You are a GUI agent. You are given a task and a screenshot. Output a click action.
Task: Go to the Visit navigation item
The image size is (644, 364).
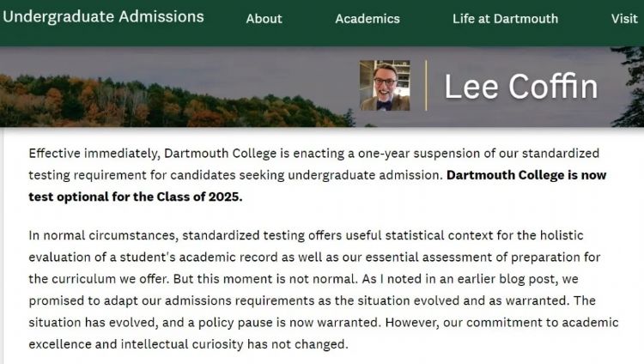624,19
